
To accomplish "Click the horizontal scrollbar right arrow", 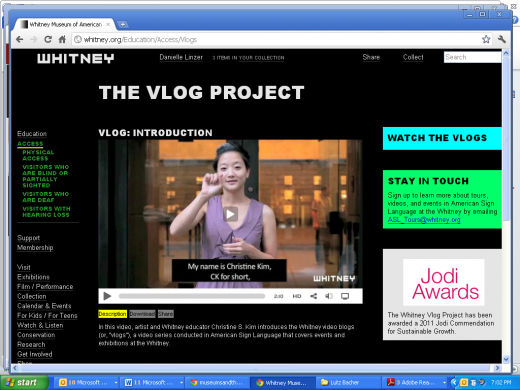I will (497, 368).
